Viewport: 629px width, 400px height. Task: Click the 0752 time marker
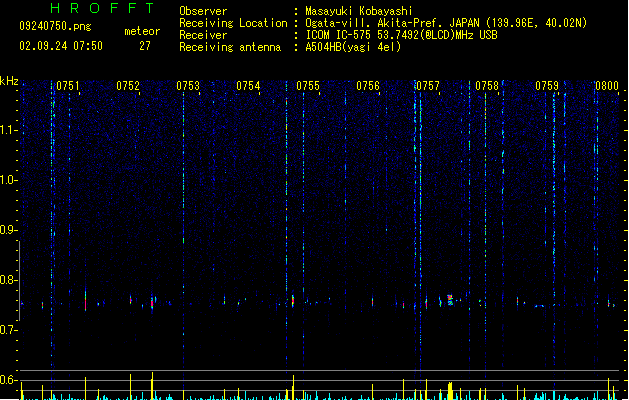coord(128,86)
